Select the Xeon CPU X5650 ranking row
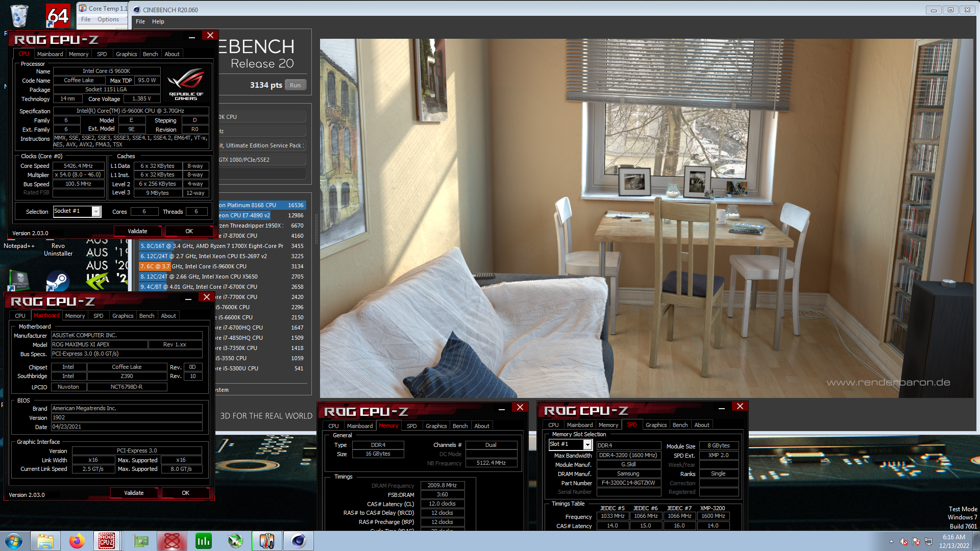980x551 pixels. (222, 277)
